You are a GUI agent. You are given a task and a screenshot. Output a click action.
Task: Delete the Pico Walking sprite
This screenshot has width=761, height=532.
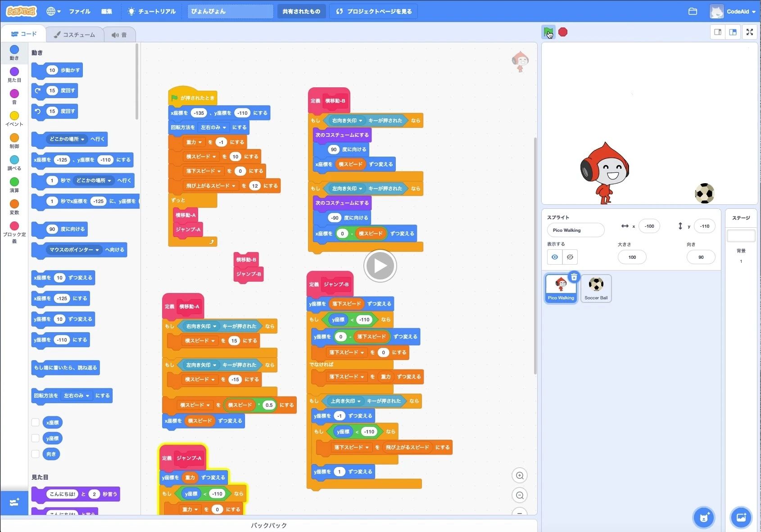coord(574,277)
